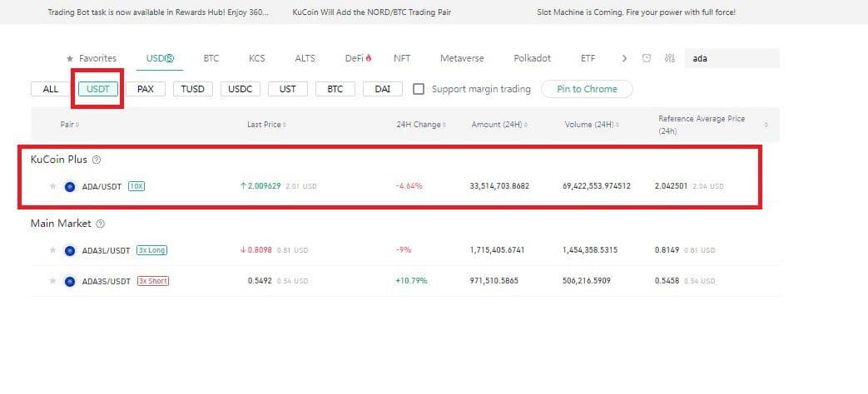Open the KuCoin Plus help question mark

pyautogui.click(x=97, y=160)
